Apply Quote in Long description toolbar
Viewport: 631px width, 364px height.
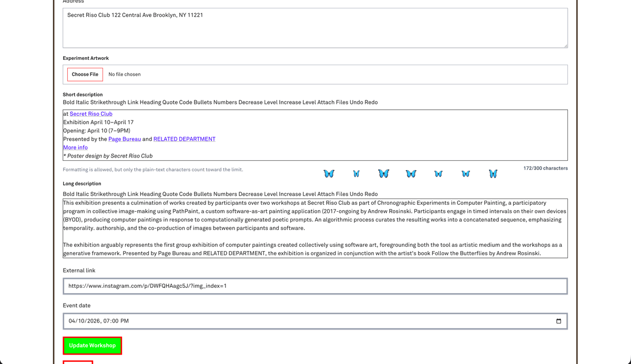click(170, 194)
